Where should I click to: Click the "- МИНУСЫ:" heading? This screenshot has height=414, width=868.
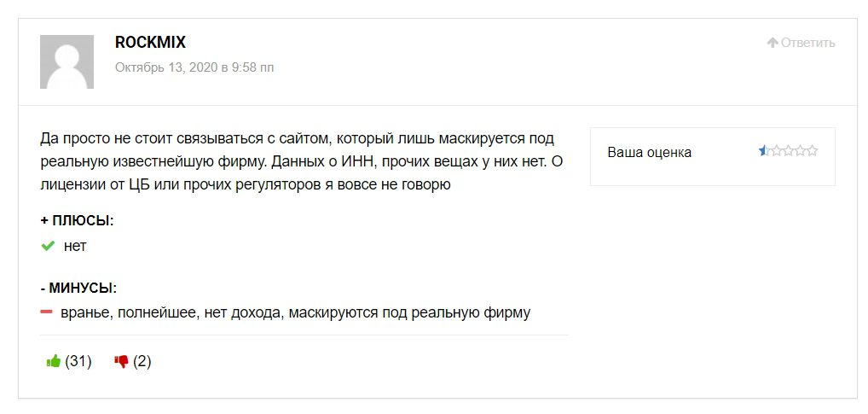(x=78, y=287)
